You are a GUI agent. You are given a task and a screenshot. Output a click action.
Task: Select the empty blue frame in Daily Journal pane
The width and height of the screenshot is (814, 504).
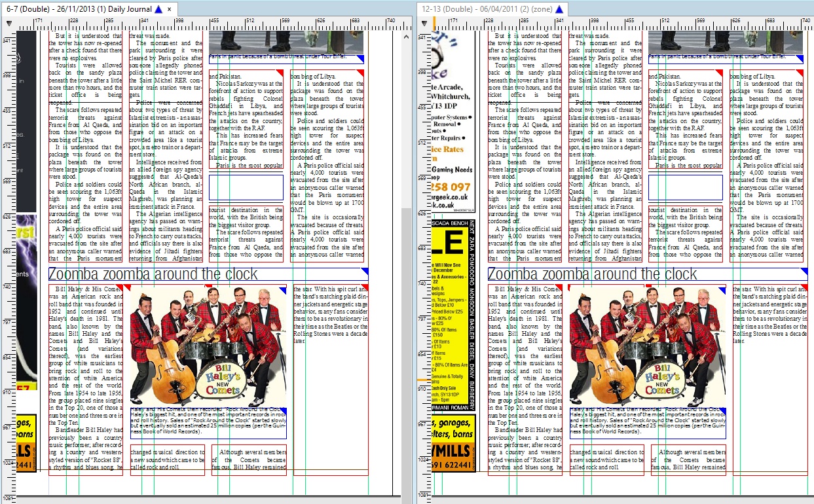pos(246,187)
